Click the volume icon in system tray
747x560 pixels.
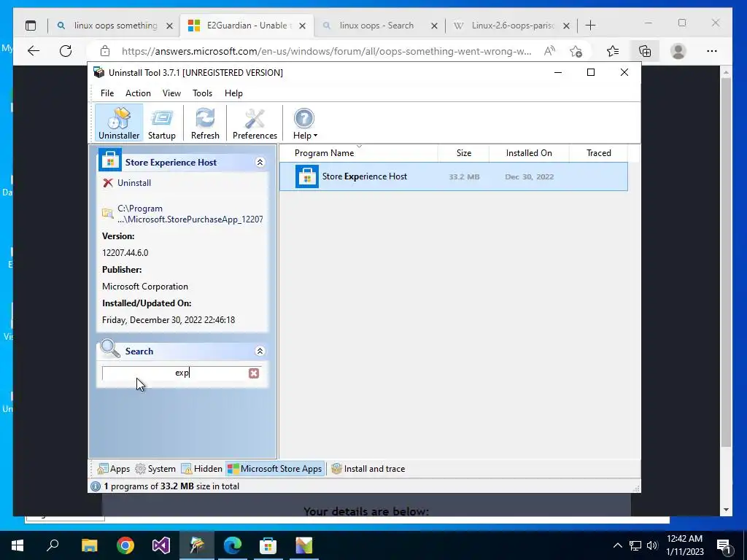click(x=653, y=545)
